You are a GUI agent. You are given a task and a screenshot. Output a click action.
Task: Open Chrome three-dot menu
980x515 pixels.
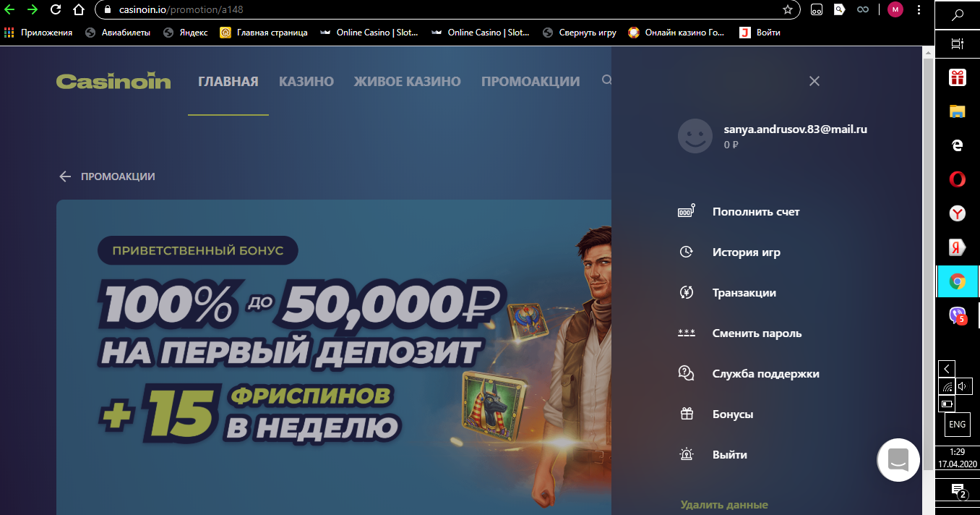(x=919, y=10)
